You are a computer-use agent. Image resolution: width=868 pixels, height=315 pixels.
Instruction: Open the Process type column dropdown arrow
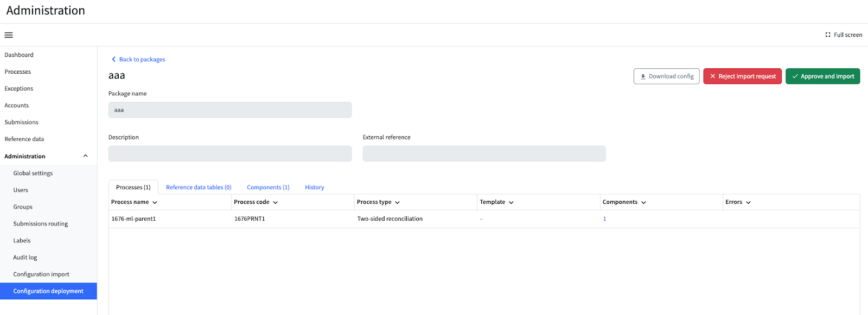click(x=397, y=202)
